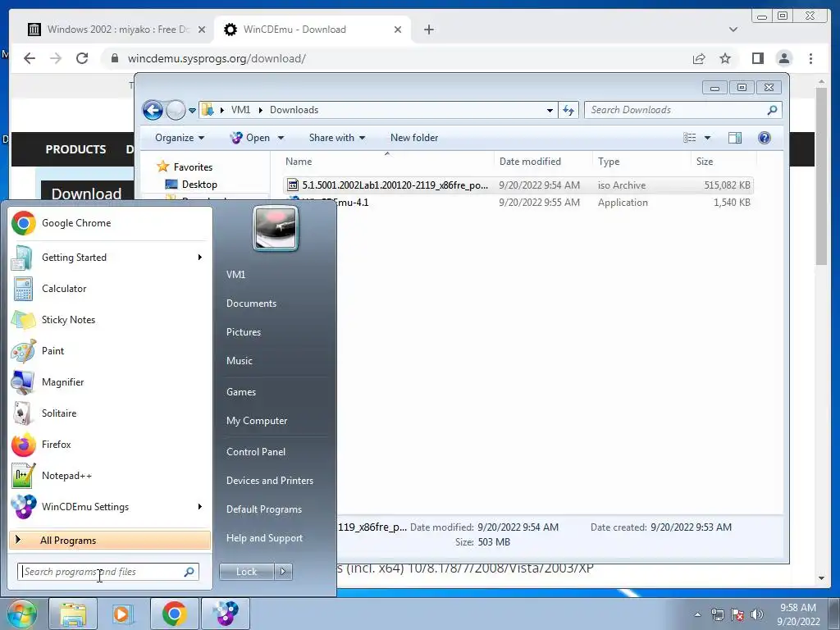Show hidden tray icons arrow
Image resolution: width=840 pixels, height=630 pixels.
click(x=697, y=614)
